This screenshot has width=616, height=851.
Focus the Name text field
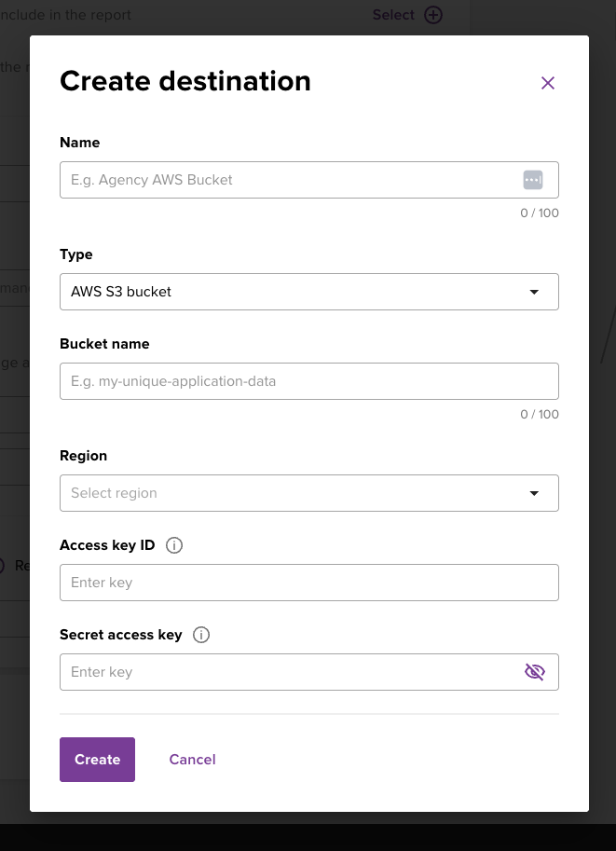click(289, 180)
